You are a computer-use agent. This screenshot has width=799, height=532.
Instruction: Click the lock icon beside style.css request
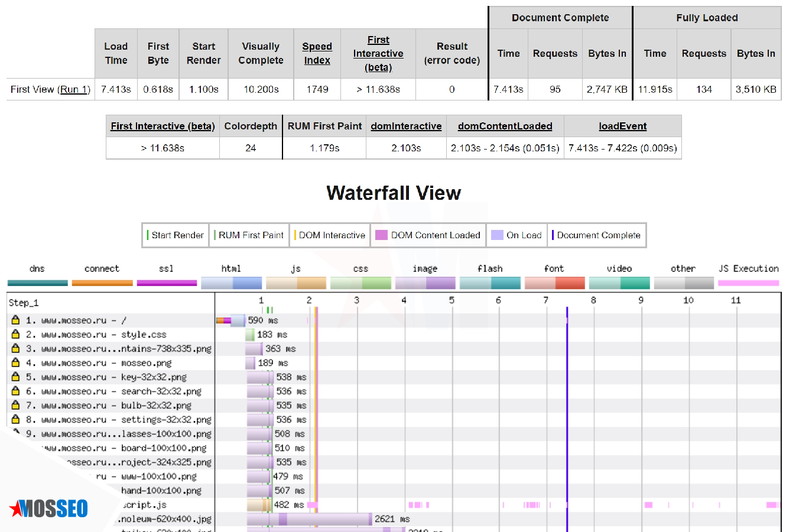point(15,335)
